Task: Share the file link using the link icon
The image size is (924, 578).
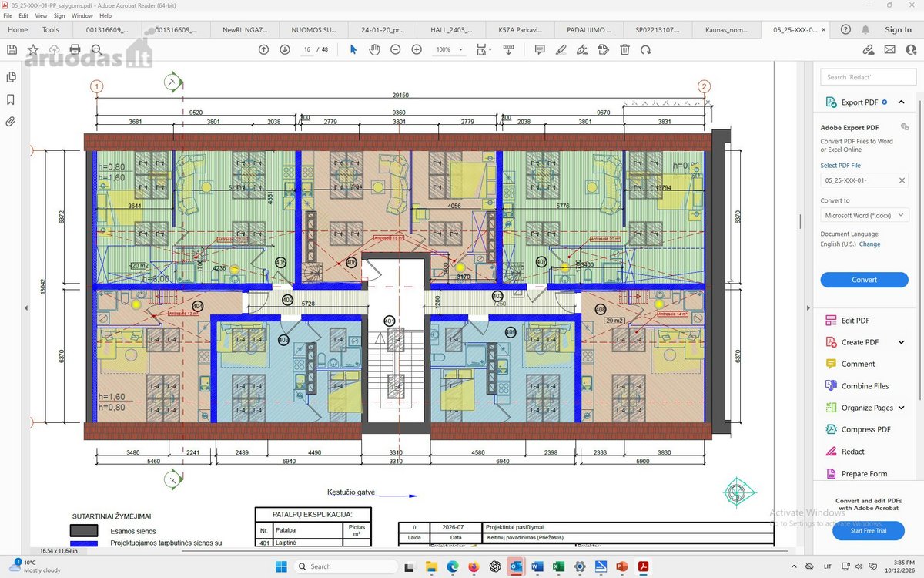Action: (x=869, y=49)
